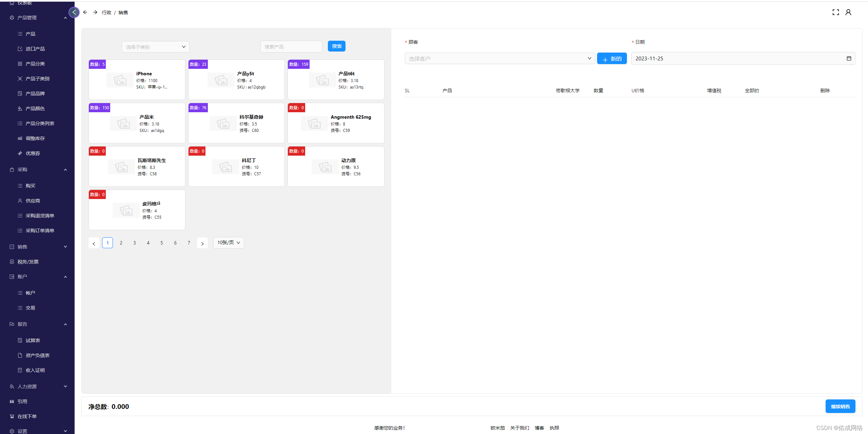Collapse the sidebar with the round arrow button
The image size is (868, 434).
point(74,13)
